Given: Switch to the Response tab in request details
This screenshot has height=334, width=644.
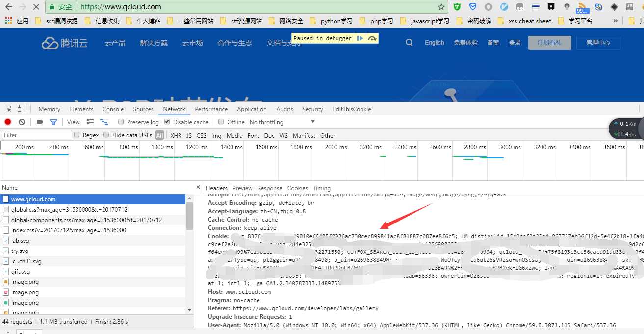Looking at the screenshot, I should click(270, 188).
